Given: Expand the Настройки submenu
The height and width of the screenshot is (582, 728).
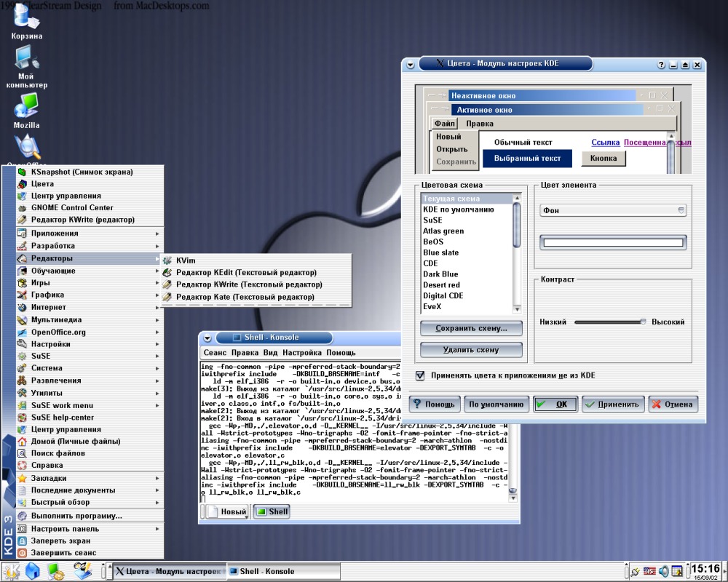Looking at the screenshot, I should (90, 344).
